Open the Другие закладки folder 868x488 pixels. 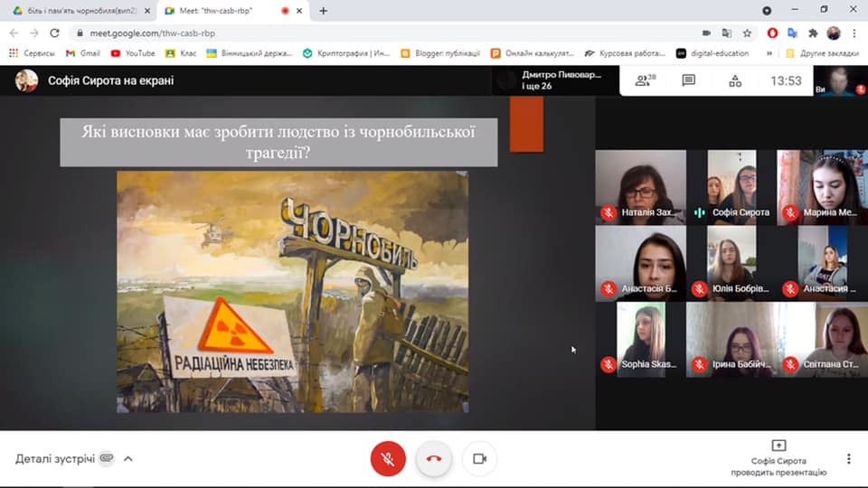[x=822, y=53]
